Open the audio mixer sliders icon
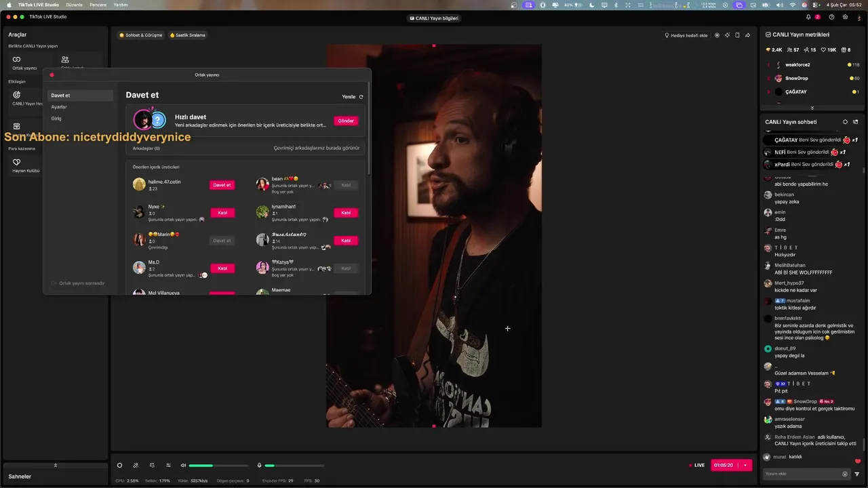The width and height of the screenshot is (868, 488). [168, 465]
